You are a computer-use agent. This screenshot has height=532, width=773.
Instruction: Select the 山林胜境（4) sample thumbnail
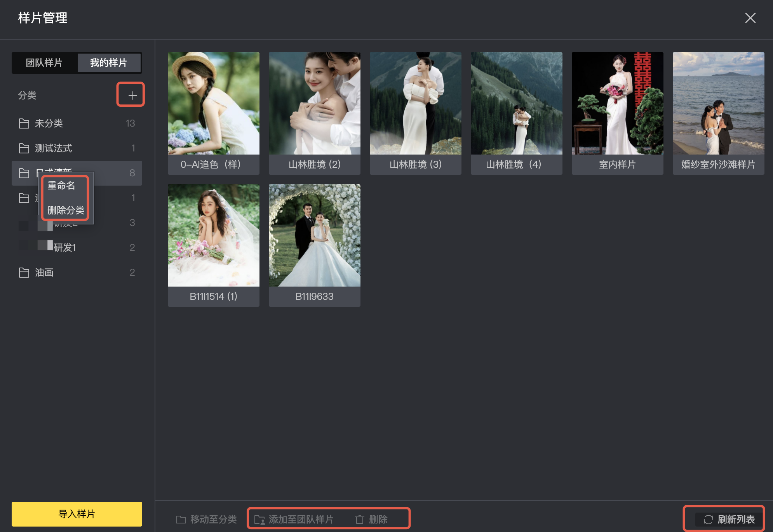(x=517, y=113)
